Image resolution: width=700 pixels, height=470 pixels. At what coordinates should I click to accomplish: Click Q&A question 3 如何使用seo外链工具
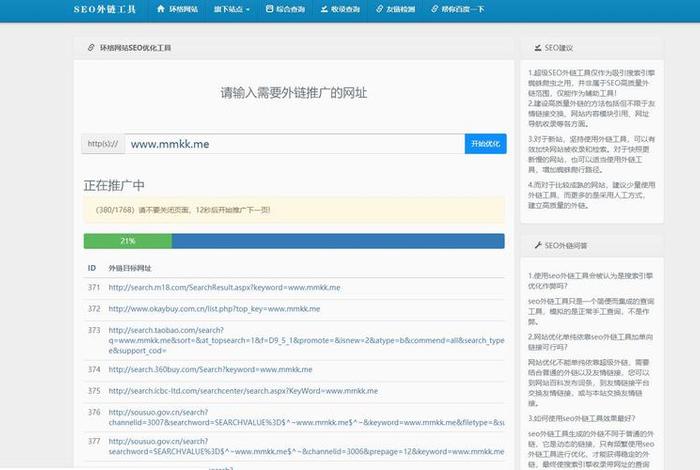(581, 418)
